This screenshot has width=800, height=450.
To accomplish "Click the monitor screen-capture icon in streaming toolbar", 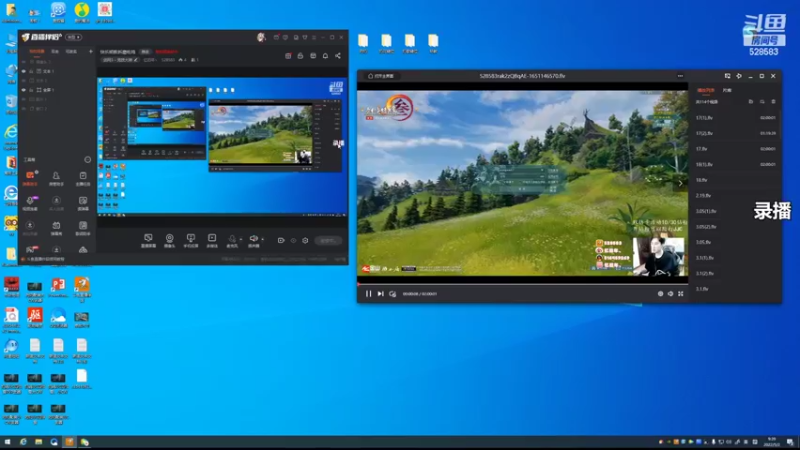I will point(148,238).
